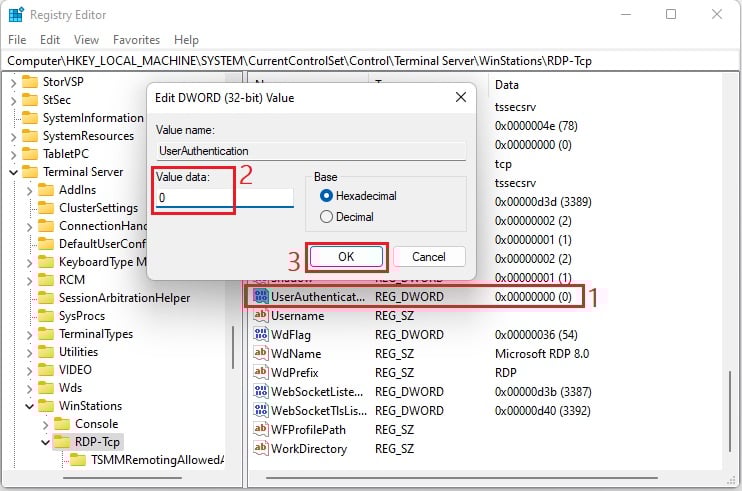The image size is (742, 491).
Task: Click the WebSocketListe... DWORD icon
Action: point(260,391)
